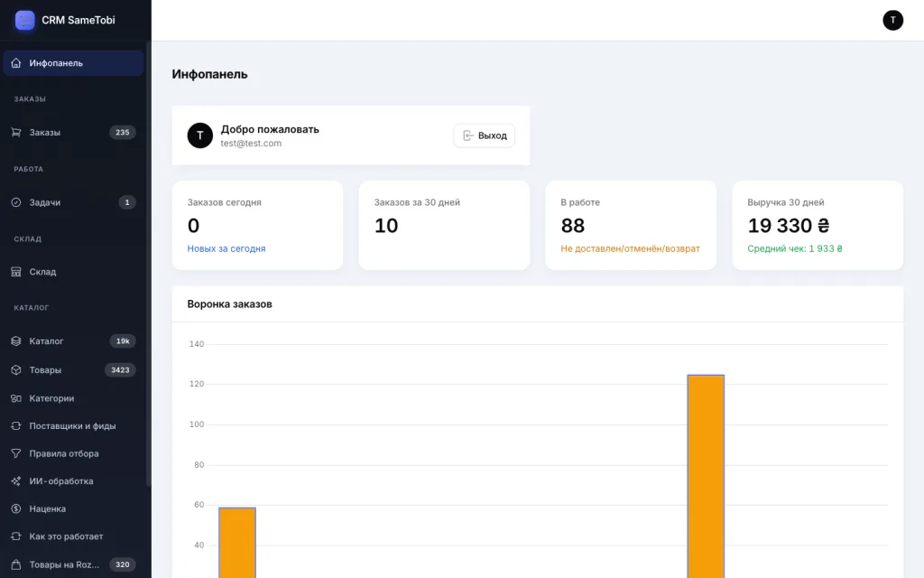Click the sync icon beside Поставщики и фиды
Image resolution: width=924 pixels, height=578 pixels.
coord(16,426)
